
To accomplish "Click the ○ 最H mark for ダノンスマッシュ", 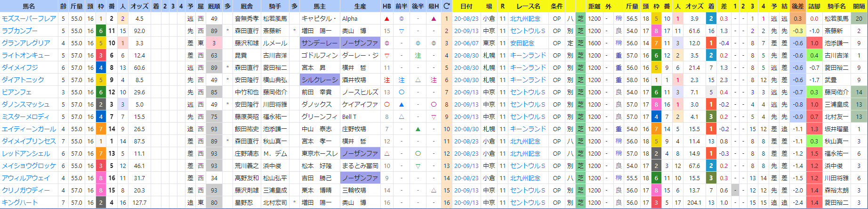I will coord(434,105).
